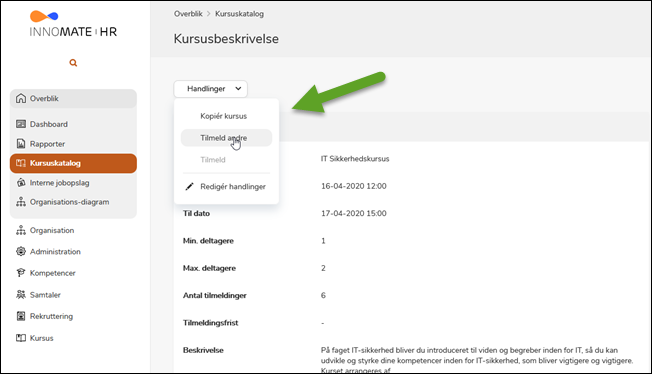This screenshot has height=374, width=652.
Task: Click the Overblik breadcrumb link
Action: tap(188, 14)
